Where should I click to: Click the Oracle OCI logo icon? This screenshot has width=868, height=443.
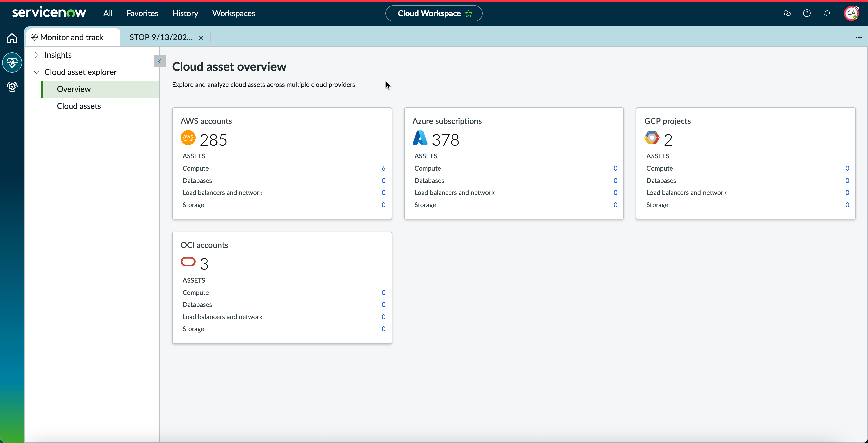coord(188,262)
